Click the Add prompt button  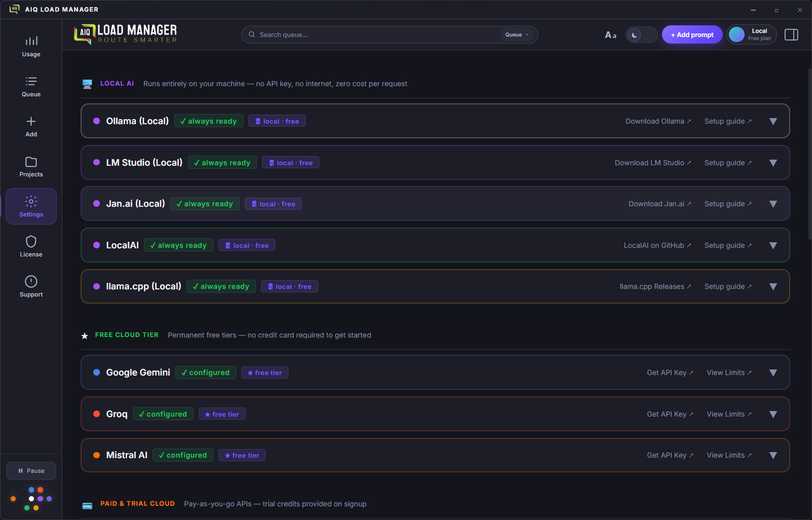pos(692,34)
